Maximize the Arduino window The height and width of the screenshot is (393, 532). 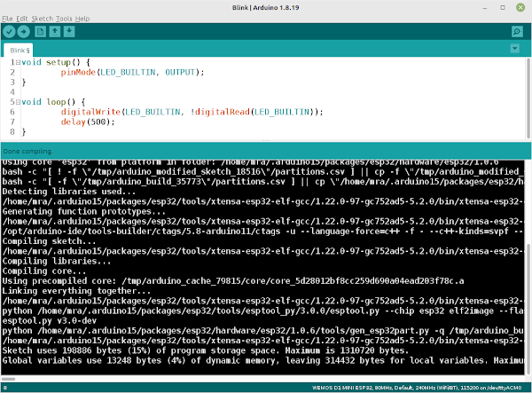pos(503,7)
